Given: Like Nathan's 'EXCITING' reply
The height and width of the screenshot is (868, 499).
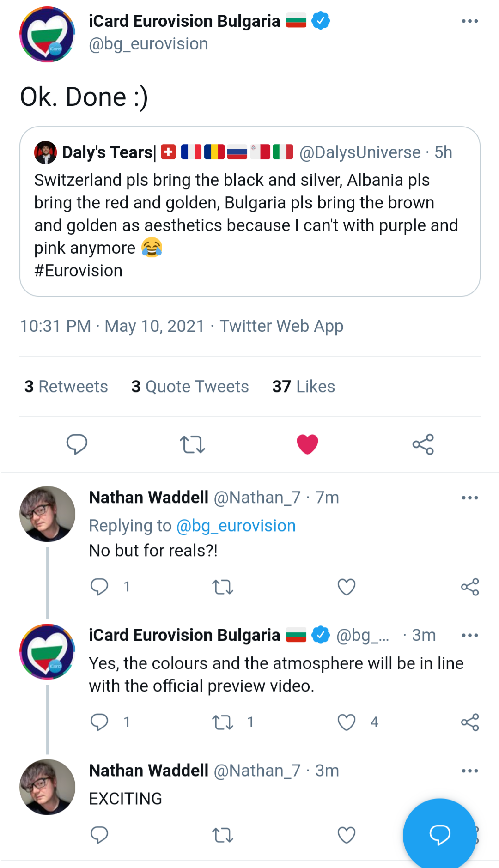Looking at the screenshot, I should (x=347, y=835).
